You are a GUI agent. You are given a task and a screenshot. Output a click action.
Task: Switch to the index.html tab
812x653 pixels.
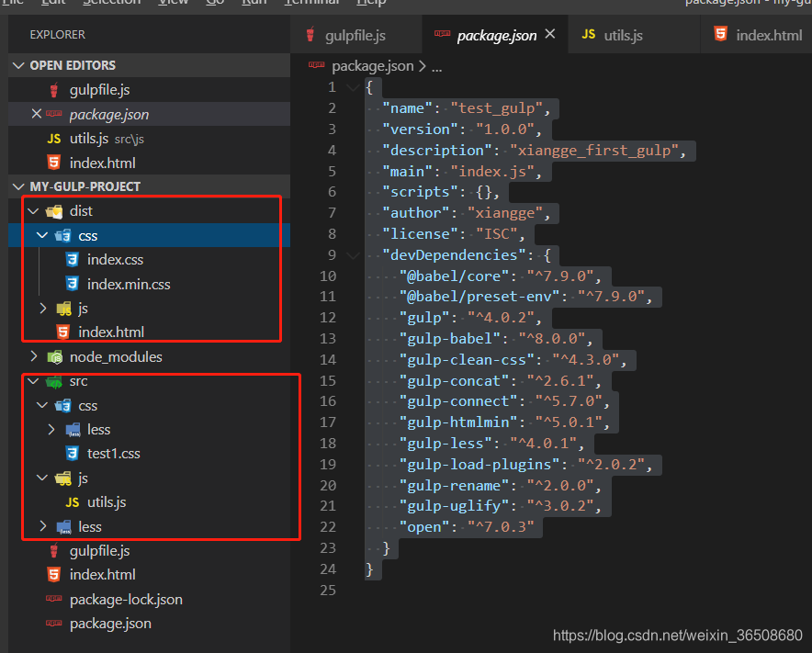(757, 35)
